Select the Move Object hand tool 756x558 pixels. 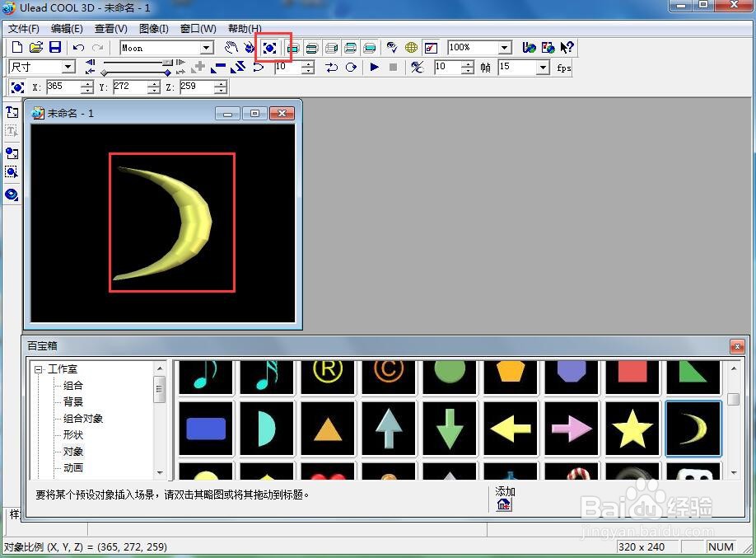coord(231,47)
